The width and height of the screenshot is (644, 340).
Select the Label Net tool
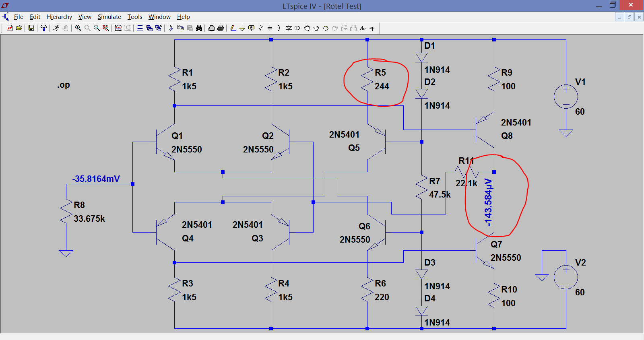[x=252, y=28]
